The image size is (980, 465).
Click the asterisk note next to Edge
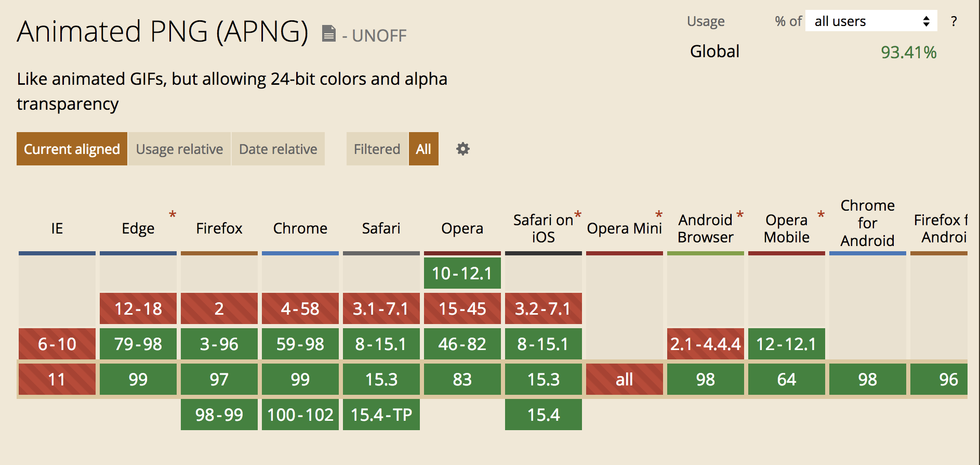[x=173, y=214]
